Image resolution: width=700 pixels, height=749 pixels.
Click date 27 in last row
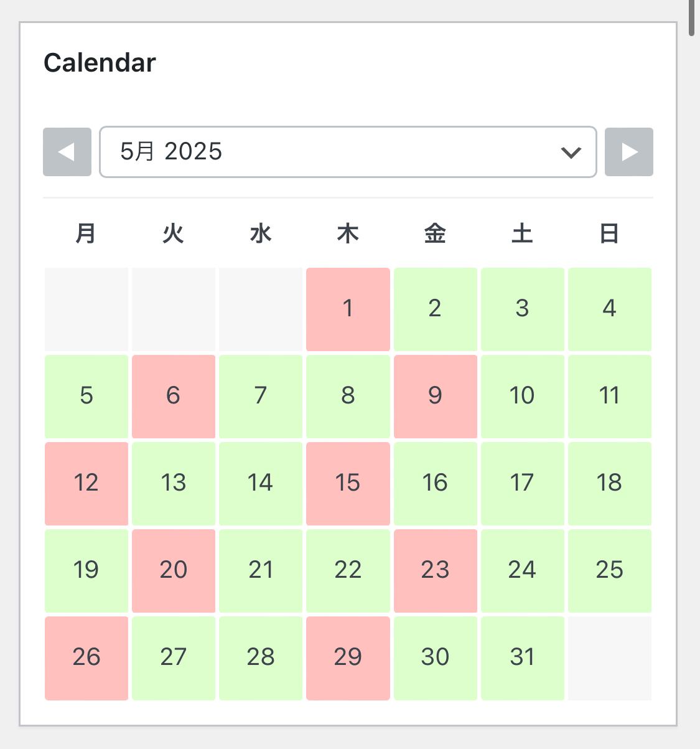point(174,658)
